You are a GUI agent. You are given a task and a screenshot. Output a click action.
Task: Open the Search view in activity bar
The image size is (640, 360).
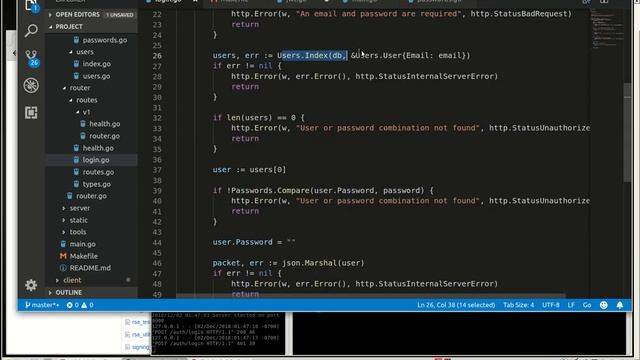(x=31, y=31)
